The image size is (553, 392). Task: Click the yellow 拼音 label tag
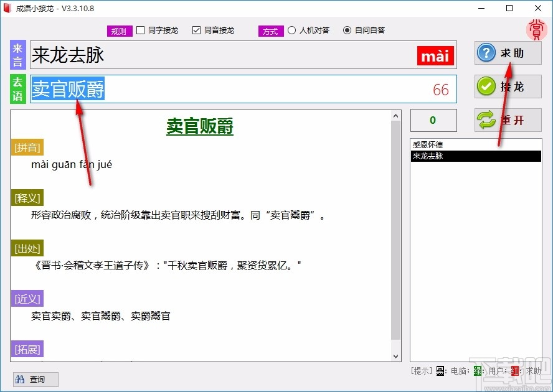tap(27, 147)
